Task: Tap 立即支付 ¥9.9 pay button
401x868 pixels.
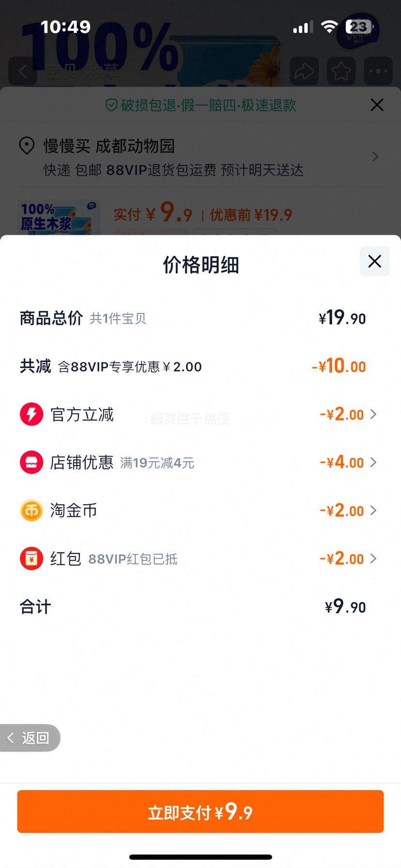Action: tap(200, 811)
